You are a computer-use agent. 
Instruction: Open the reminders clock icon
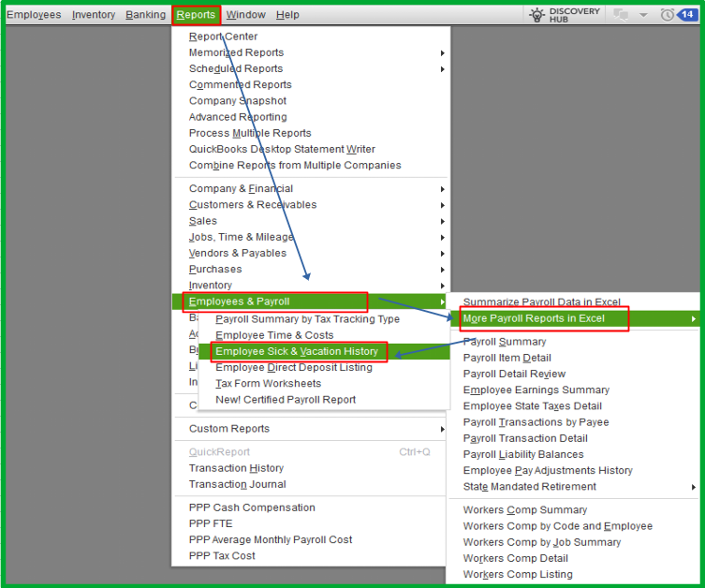[x=668, y=15]
